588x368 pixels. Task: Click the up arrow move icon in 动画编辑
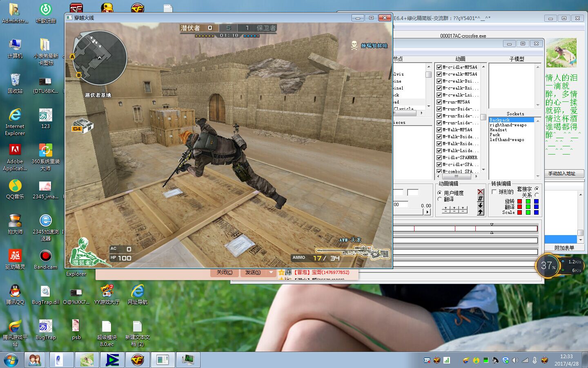(480, 212)
